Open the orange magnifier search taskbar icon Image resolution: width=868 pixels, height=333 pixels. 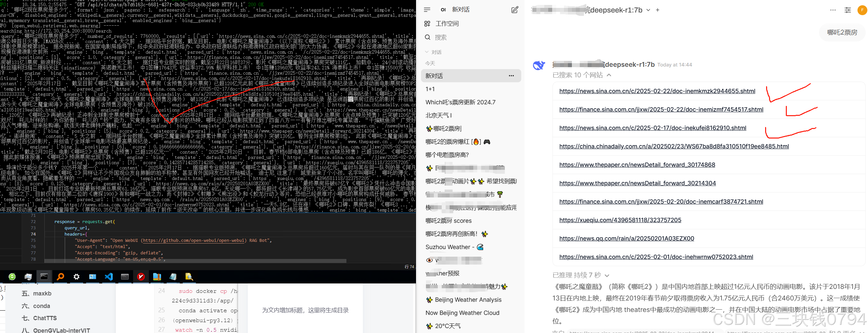(x=60, y=277)
